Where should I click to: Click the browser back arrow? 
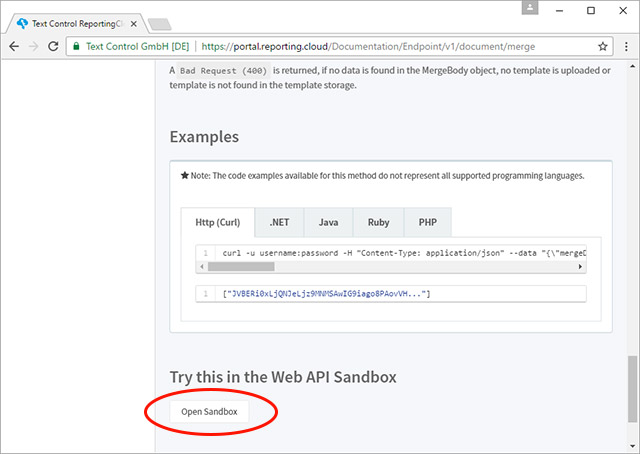point(14,47)
